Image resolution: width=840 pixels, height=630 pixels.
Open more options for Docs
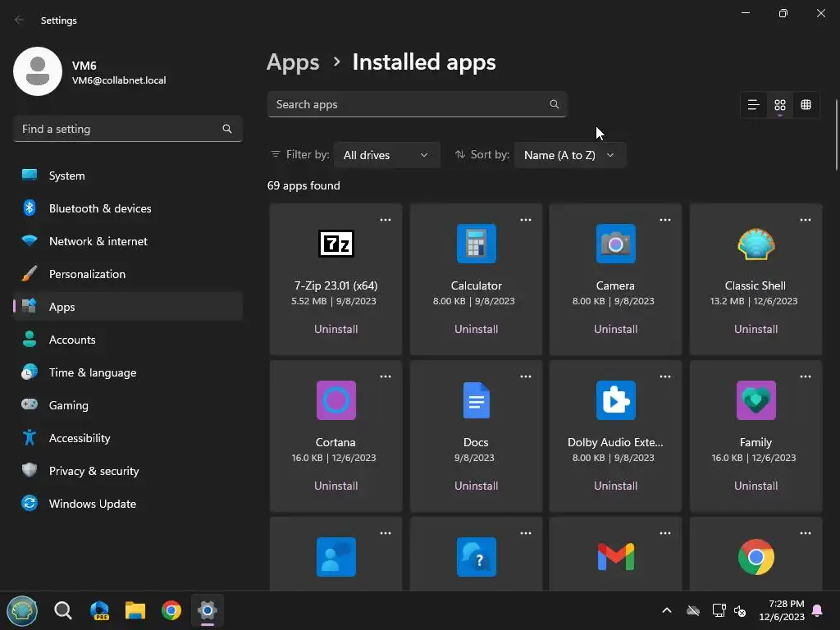tap(526, 377)
